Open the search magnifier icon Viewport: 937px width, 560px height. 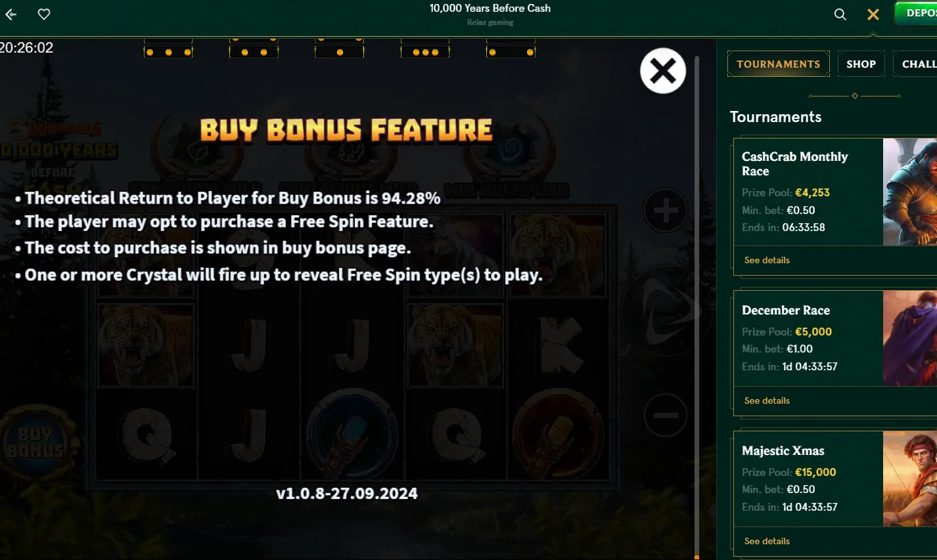tap(840, 14)
